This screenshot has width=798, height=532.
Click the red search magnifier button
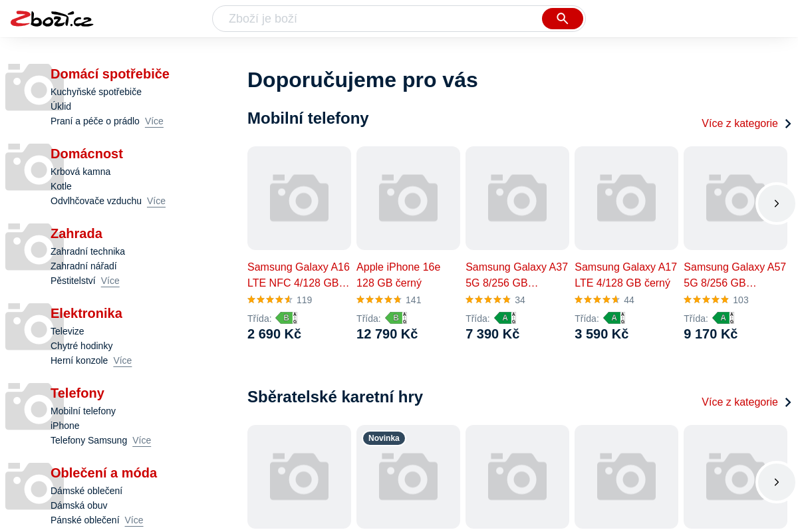point(563,19)
